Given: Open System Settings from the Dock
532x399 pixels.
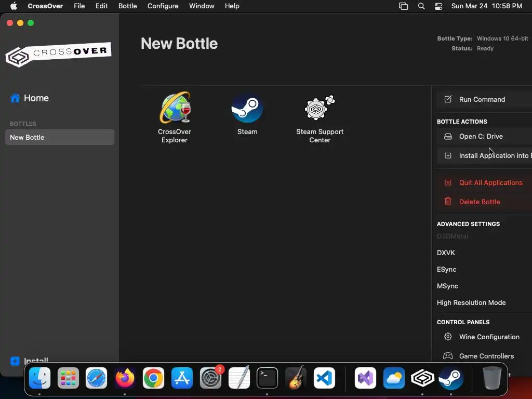Looking at the screenshot, I should (x=210, y=378).
